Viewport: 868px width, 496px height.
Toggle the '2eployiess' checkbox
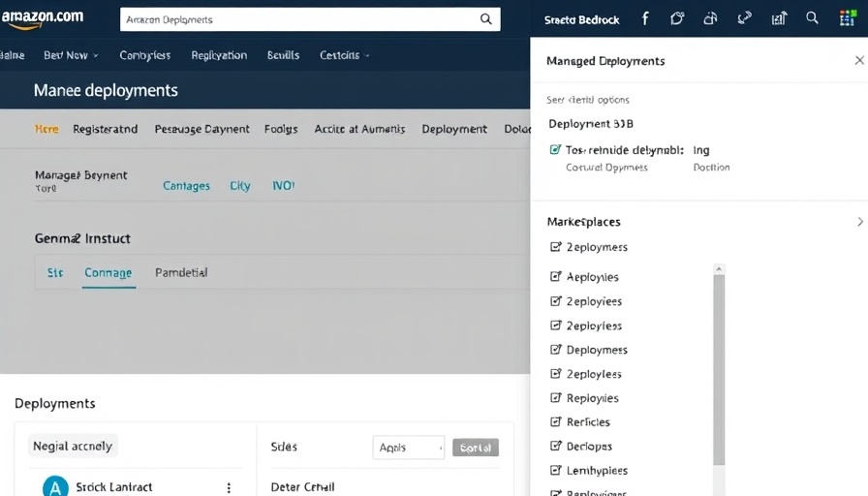point(555,325)
